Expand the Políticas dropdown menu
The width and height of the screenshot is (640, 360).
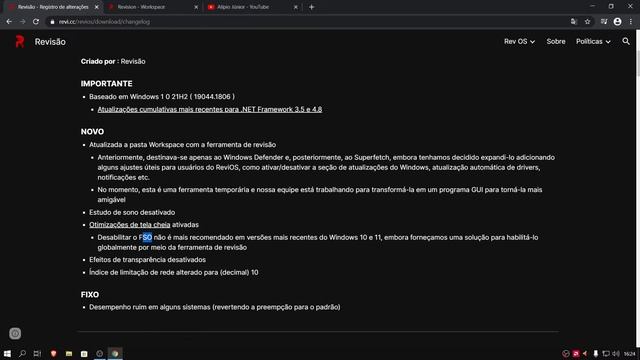tap(593, 42)
